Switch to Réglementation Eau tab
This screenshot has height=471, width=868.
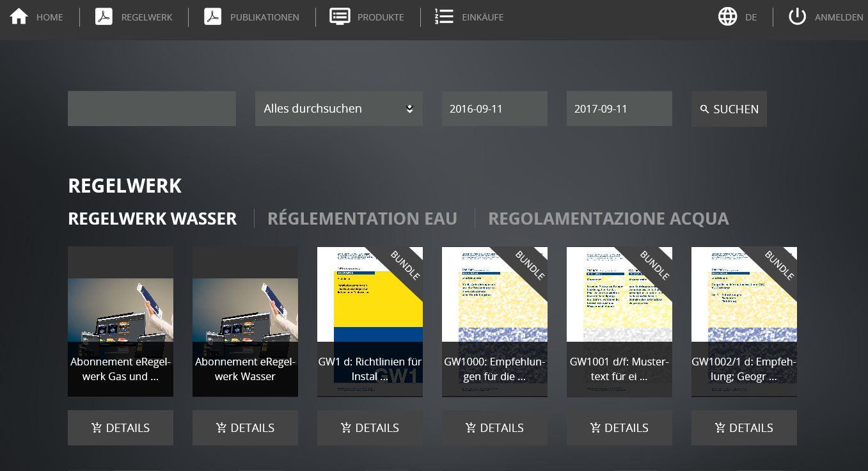tap(362, 219)
